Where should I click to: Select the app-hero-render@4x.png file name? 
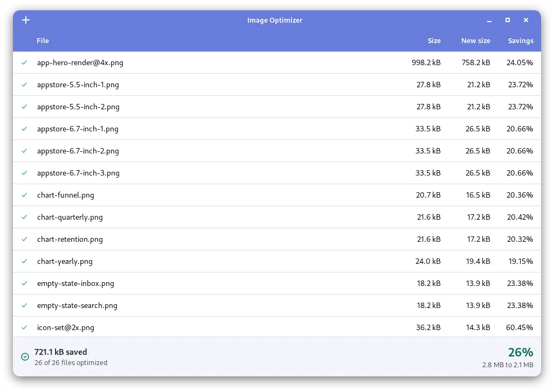[80, 63]
